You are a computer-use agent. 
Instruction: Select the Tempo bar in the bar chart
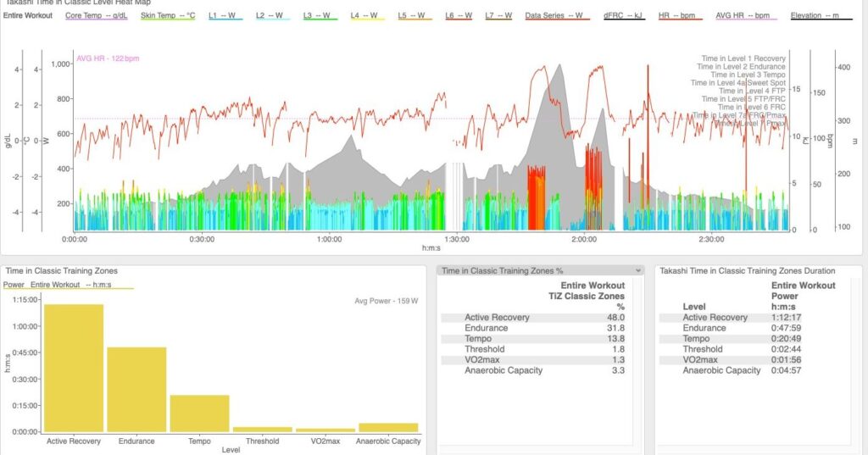[199, 413]
